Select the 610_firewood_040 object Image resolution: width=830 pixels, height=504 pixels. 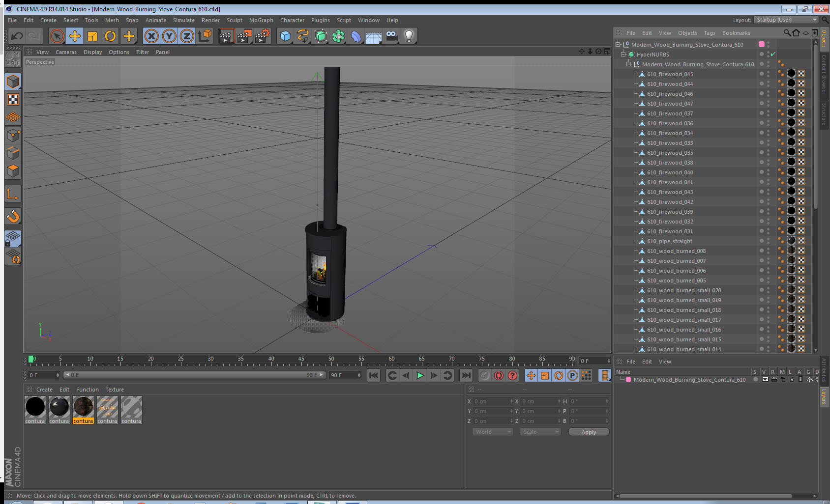pyautogui.click(x=670, y=172)
